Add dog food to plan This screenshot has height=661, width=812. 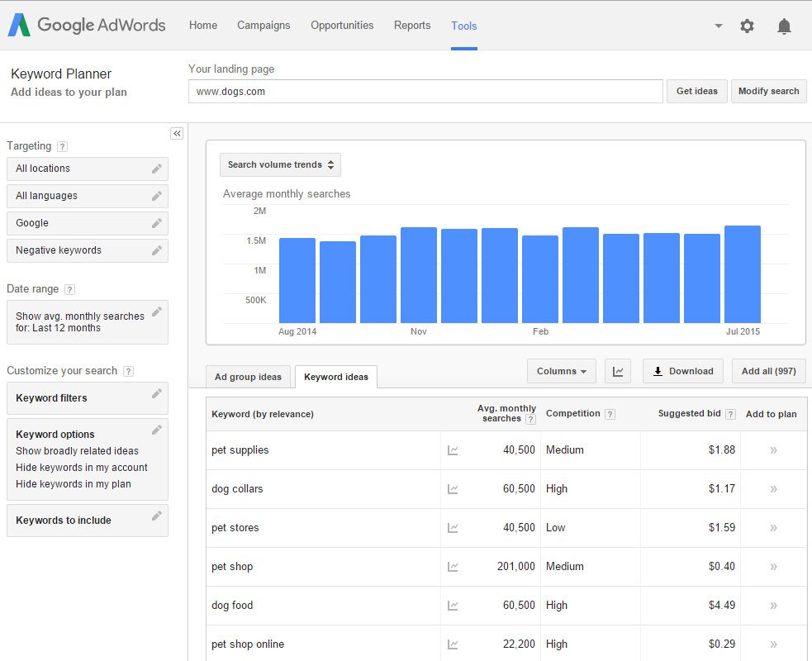pyautogui.click(x=773, y=606)
